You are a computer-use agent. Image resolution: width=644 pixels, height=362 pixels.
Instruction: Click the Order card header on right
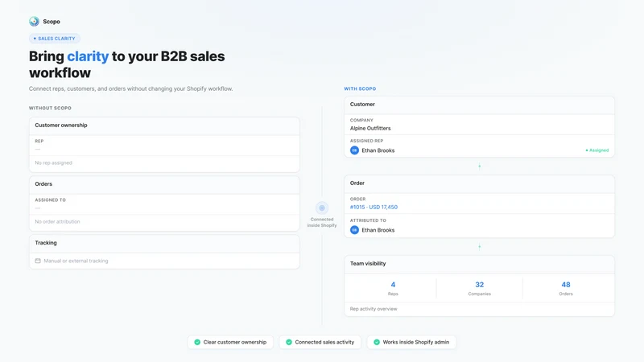pos(479,183)
